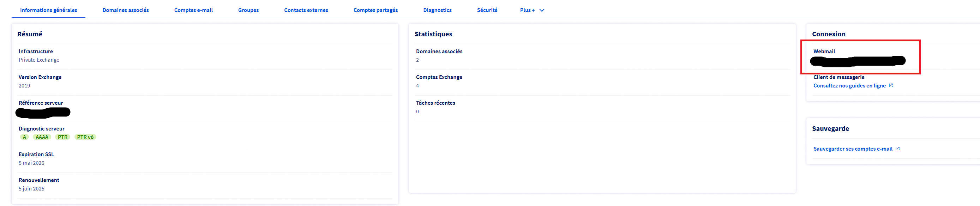
Task: Switch to the "Comptes partagés" tab
Action: pos(375,10)
